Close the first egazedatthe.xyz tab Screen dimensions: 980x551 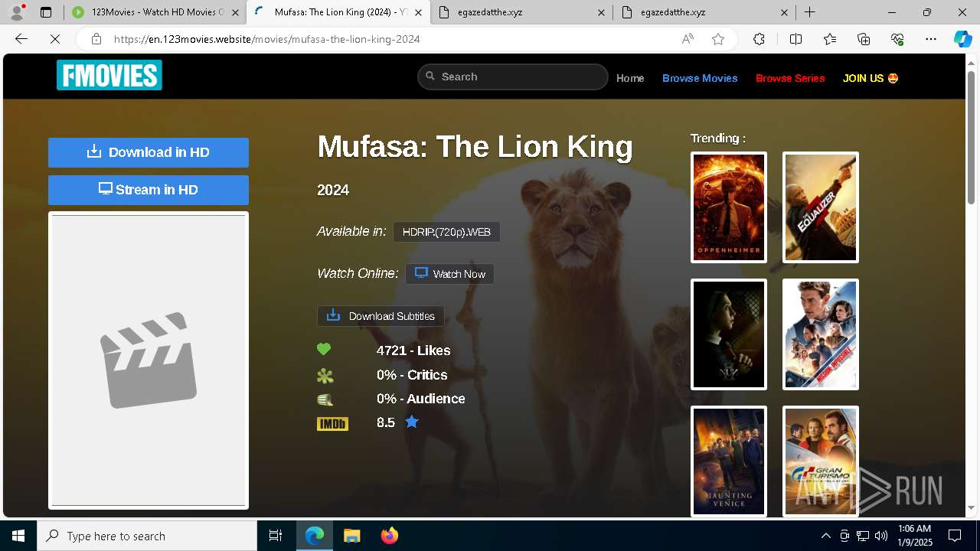point(601,12)
